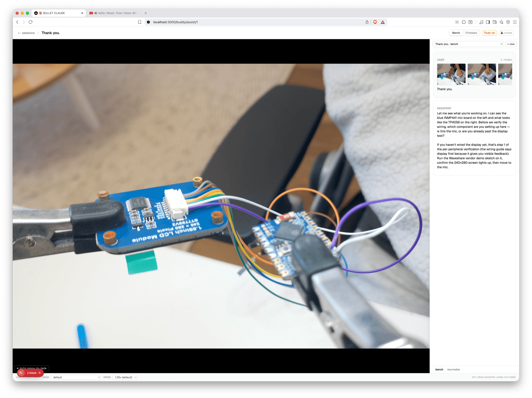The width and height of the screenshot is (532, 398).
Task: Go back to sessions link
Action: tap(26, 33)
